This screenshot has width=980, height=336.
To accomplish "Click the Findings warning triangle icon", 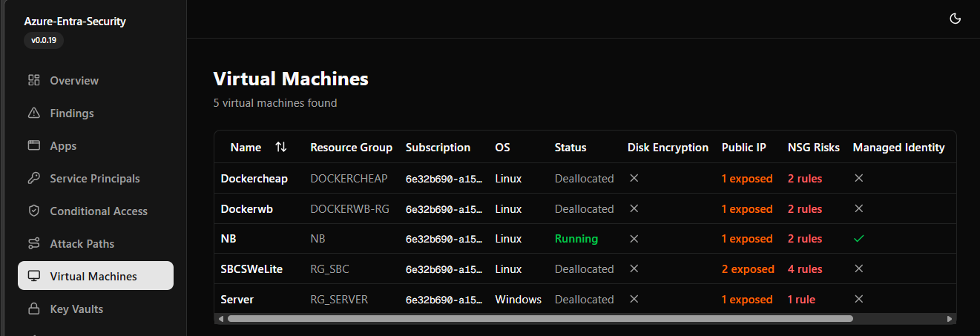I will coord(33,113).
